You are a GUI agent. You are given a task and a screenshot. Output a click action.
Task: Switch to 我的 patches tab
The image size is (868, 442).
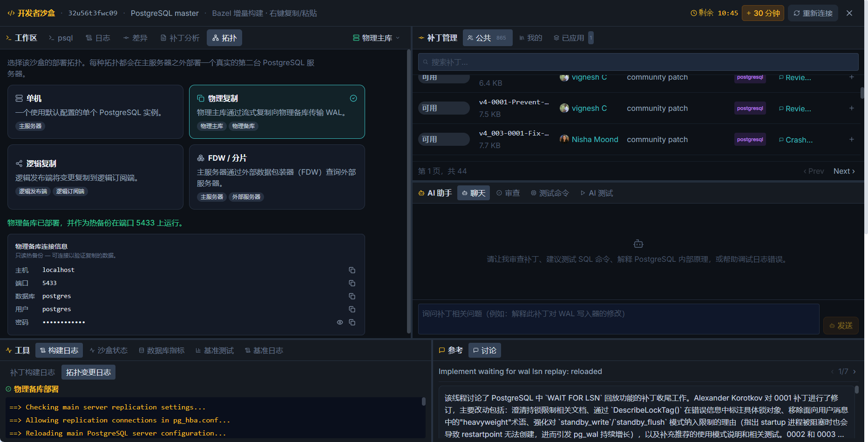click(x=531, y=38)
